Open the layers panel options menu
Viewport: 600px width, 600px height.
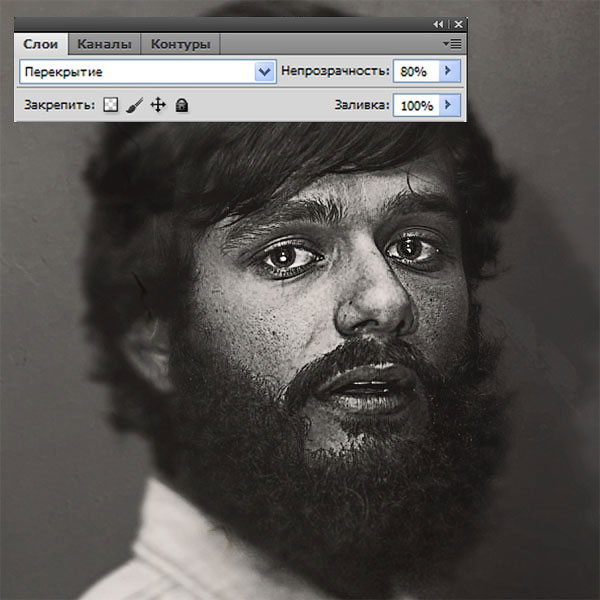pyautogui.click(x=453, y=44)
